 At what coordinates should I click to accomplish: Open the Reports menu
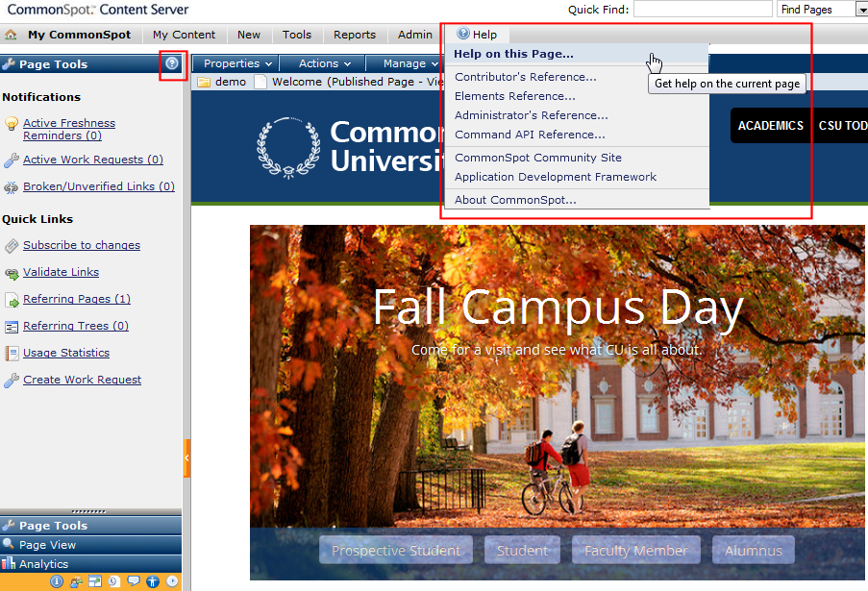[x=355, y=35]
